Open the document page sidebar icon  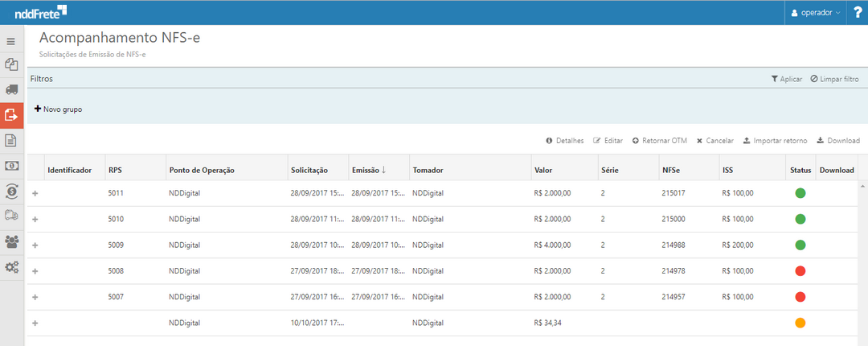[11, 141]
